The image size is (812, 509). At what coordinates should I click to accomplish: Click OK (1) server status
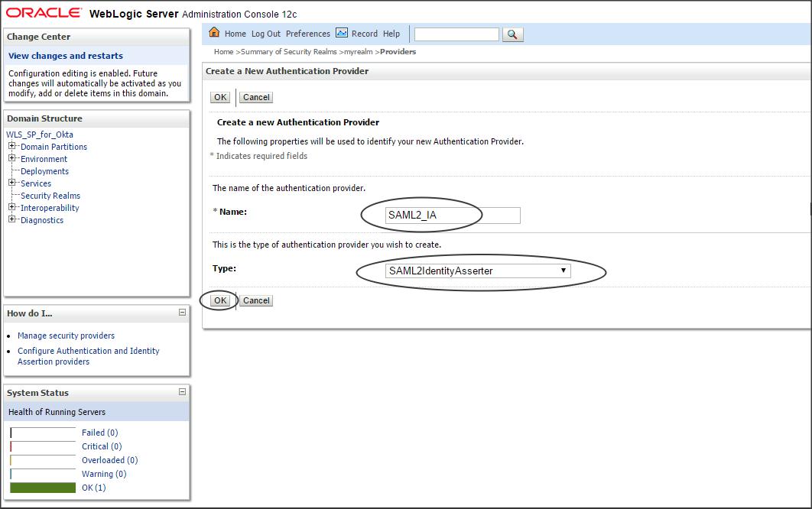[x=94, y=488]
